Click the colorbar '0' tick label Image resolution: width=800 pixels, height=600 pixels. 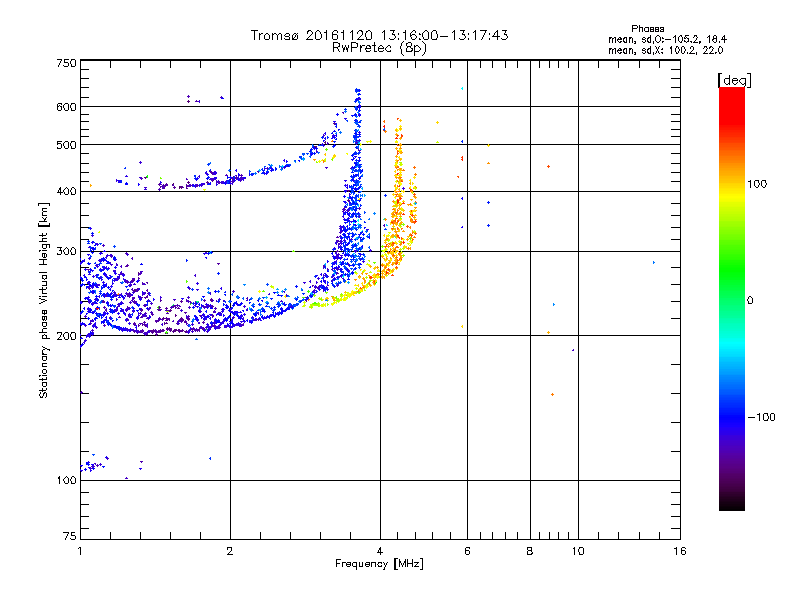(750, 301)
